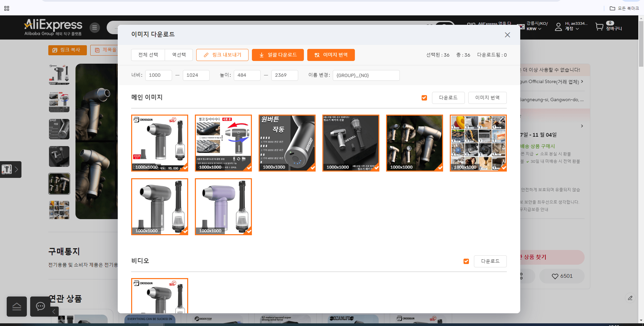Viewport: 644px width, 326px height.
Task: Open the browser apps grid icon
Action: tap(7, 8)
